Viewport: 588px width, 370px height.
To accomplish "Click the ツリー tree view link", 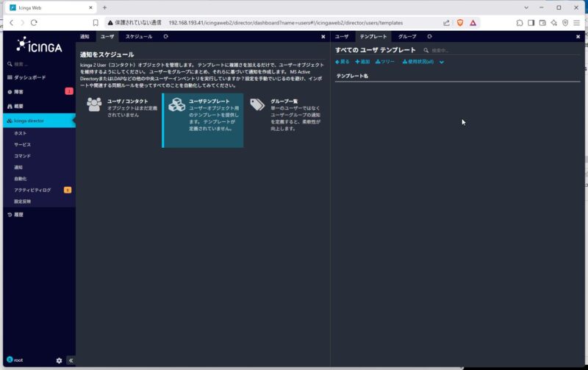I will pos(385,62).
